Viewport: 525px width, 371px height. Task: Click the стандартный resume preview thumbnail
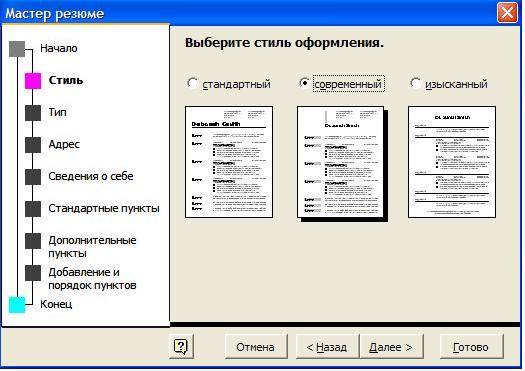229,162
